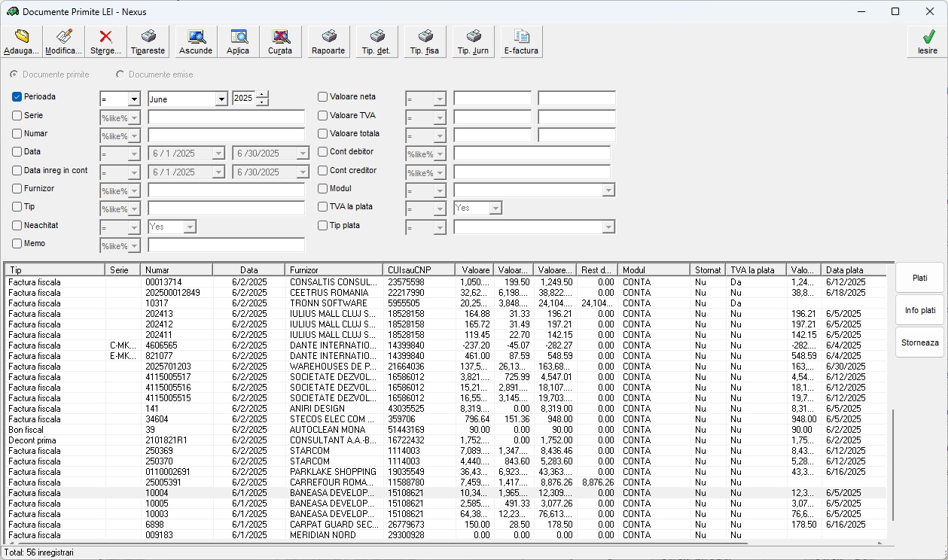Uncheck the Perioada filter checkbox

pos(17,97)
